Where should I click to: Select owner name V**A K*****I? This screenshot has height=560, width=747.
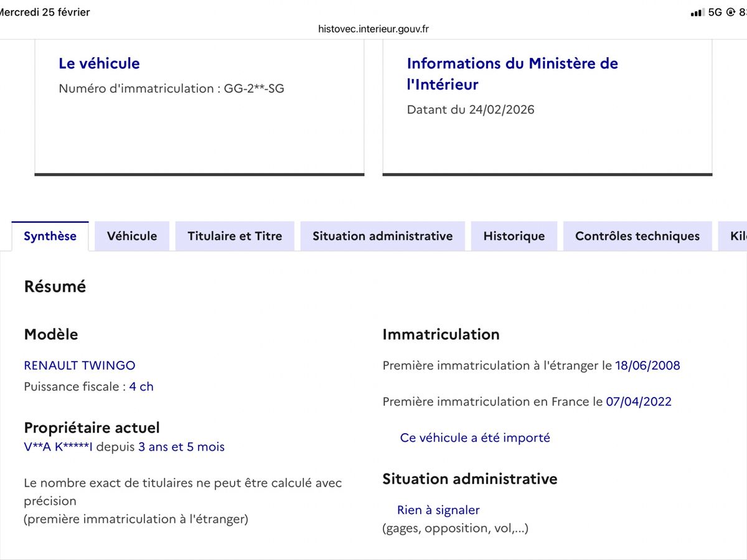(57, 447)
